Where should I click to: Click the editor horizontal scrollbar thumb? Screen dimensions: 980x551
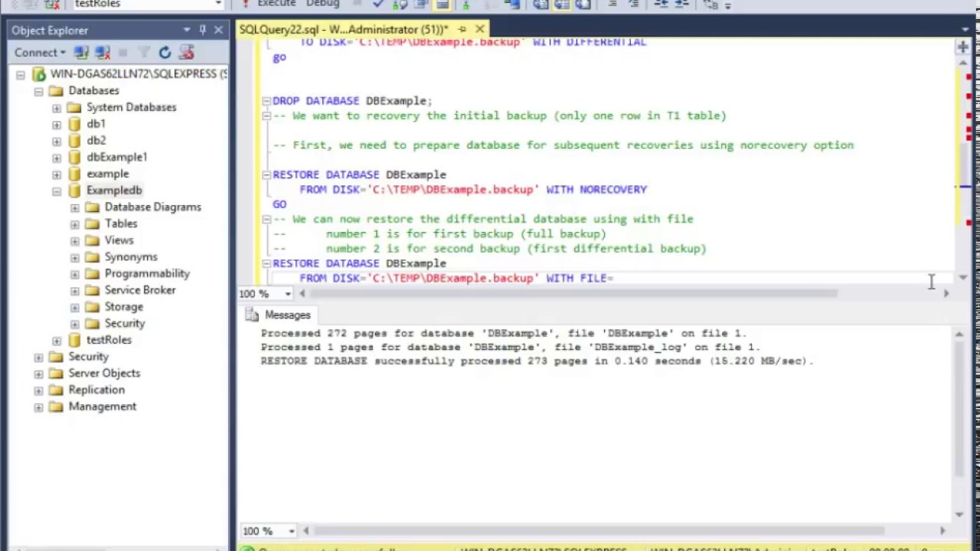click(x=574, y=293)
